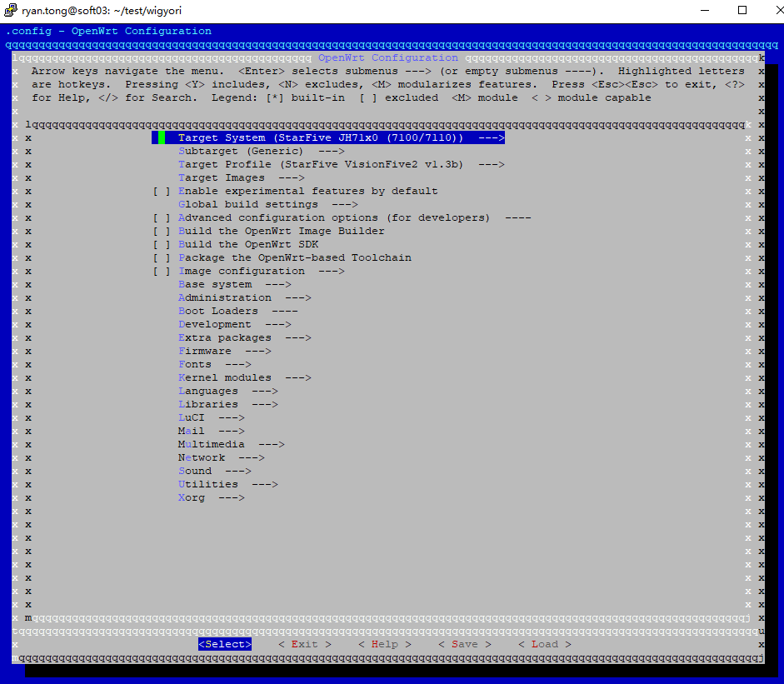Screen dimensions: 784x684
Task: Select the LuCI menu entry
Action: pos(211,417)
